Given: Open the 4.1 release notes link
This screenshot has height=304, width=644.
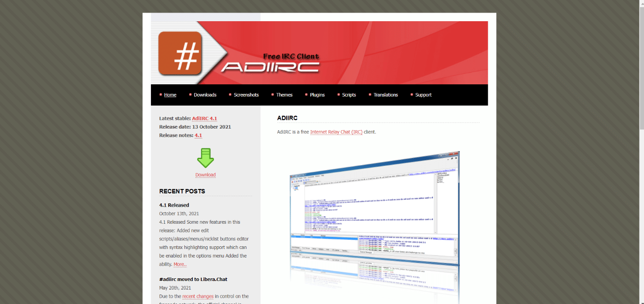Looking at the screenshot, I should (198, 135).
